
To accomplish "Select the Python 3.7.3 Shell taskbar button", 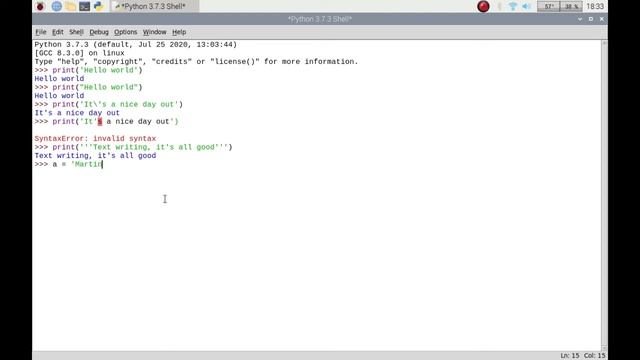I will coord(154,6).
